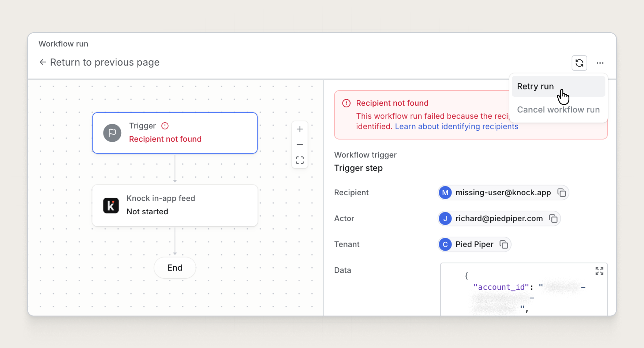
Task: Click the "Workflow run" title
Action: [x=63, y=44]
